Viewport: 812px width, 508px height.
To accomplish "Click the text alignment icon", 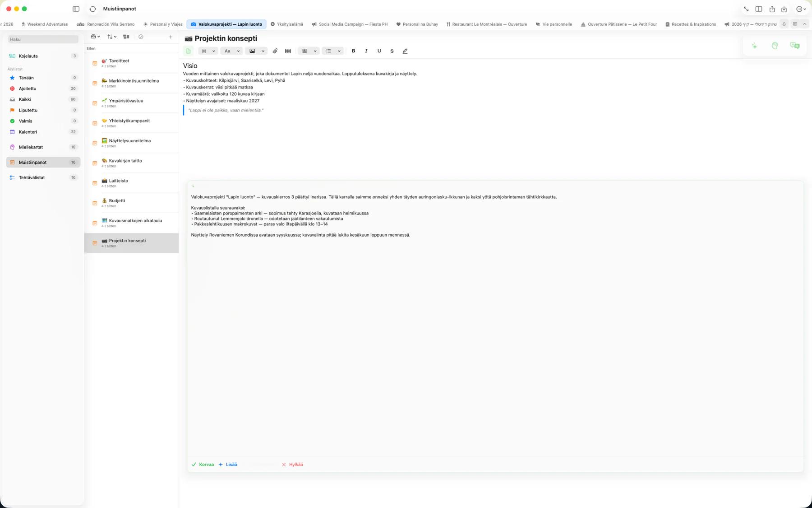I will pos(304,51).
